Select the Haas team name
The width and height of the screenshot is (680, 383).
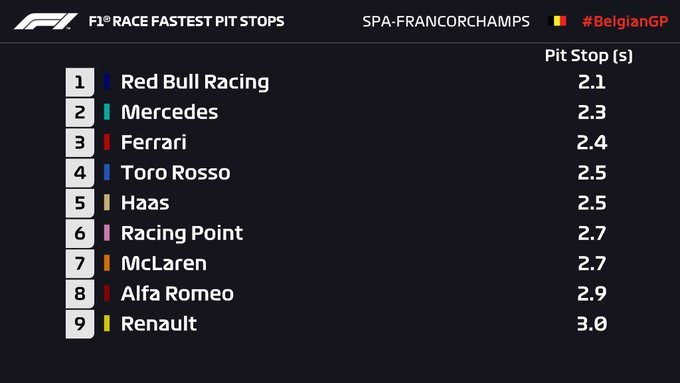145,203
